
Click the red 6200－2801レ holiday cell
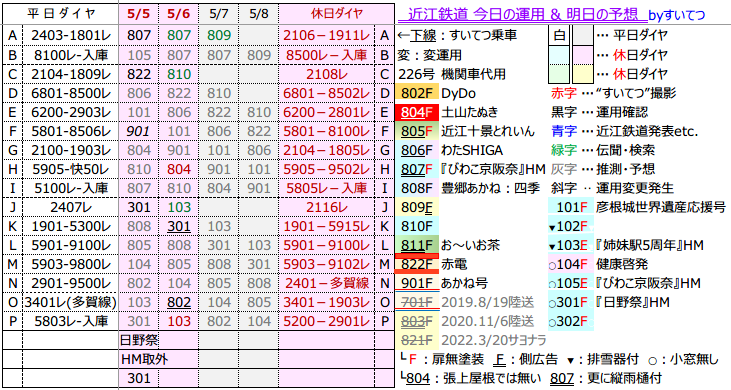[x=326, y=112]
